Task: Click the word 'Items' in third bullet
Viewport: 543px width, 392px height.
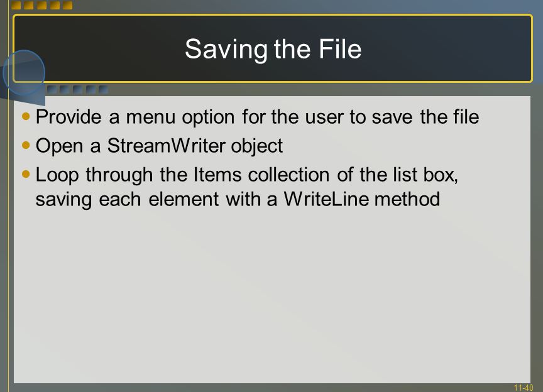Action: [217, 175]
